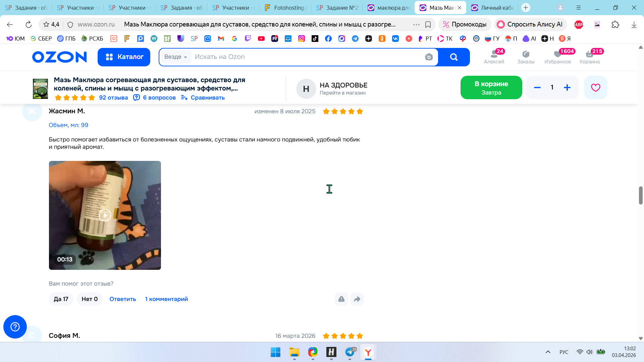Increase quantity with plus button
644x362 pixels.
[x=567, y=87]
